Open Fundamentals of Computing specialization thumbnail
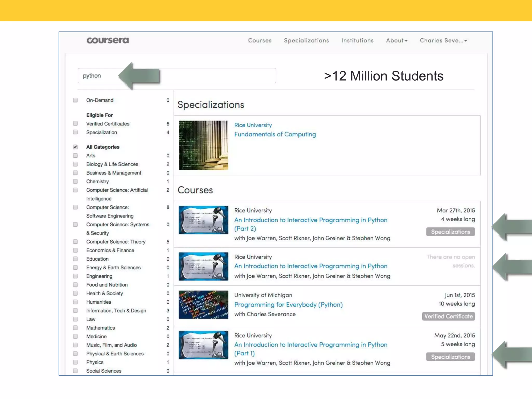The width and height of the screenshot is (532, 399). 203,145
